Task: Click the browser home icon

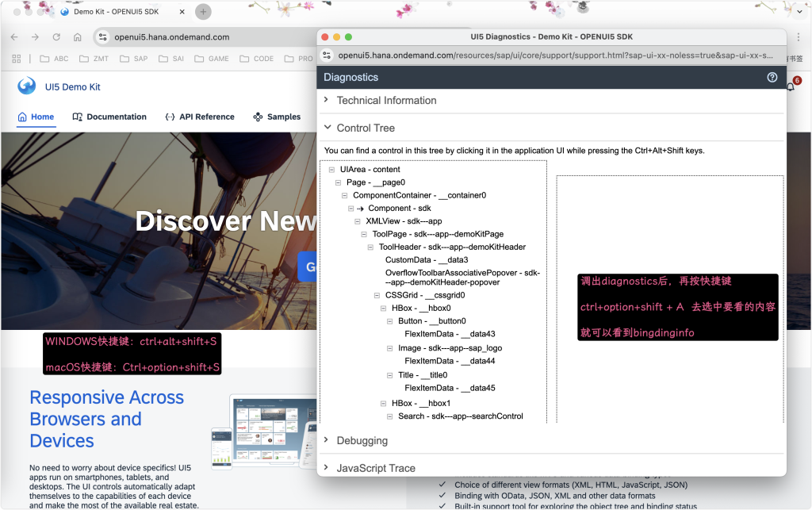Action: click(77, 37)
